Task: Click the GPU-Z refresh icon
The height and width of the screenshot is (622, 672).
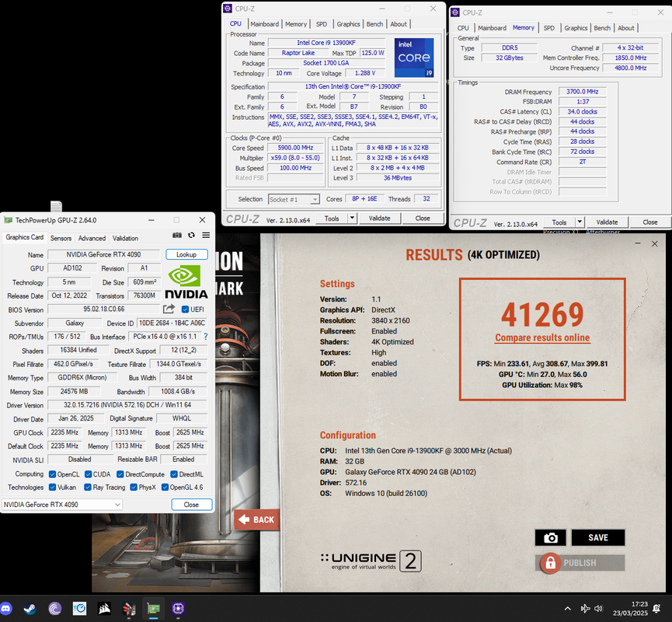Action: pyautogui.click(x=192, y=235)
